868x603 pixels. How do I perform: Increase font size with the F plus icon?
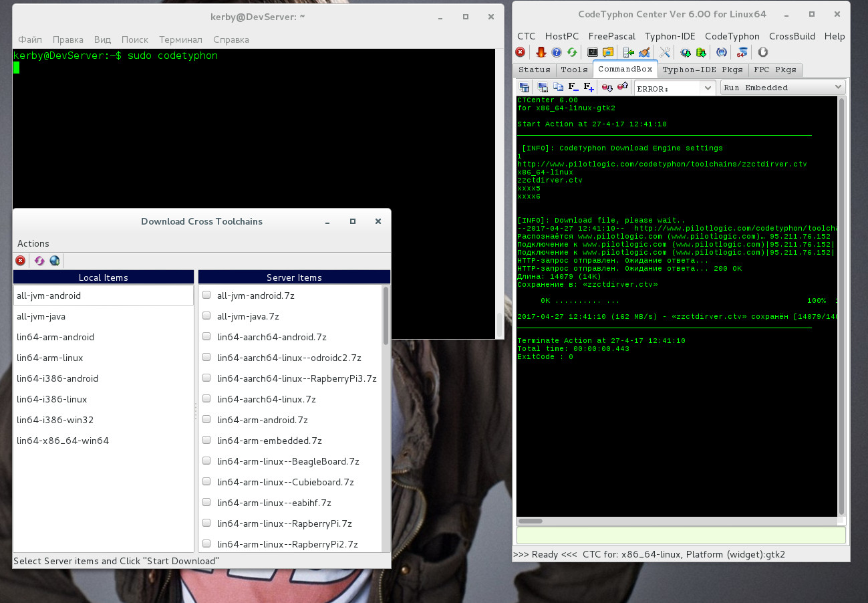589,87
